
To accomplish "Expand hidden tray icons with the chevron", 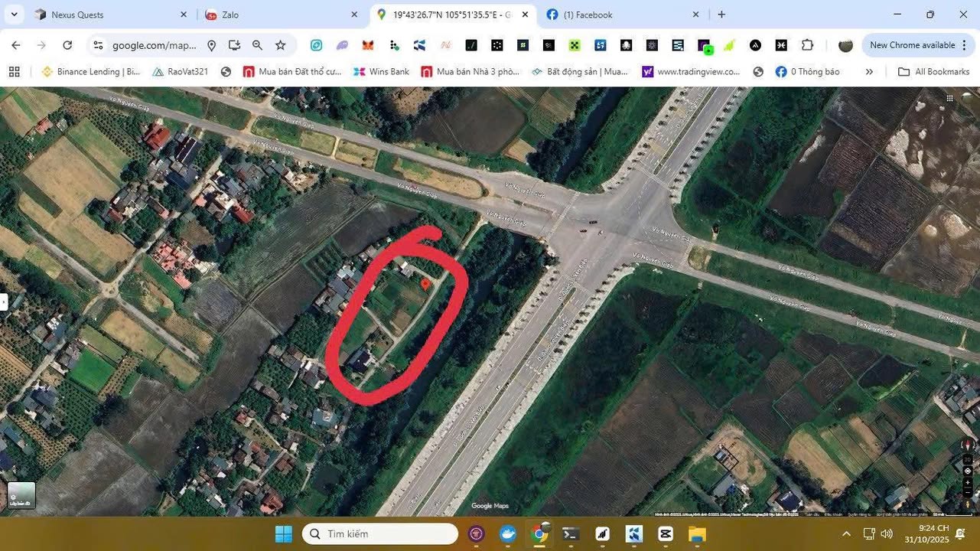I will [x=845, y=533].
